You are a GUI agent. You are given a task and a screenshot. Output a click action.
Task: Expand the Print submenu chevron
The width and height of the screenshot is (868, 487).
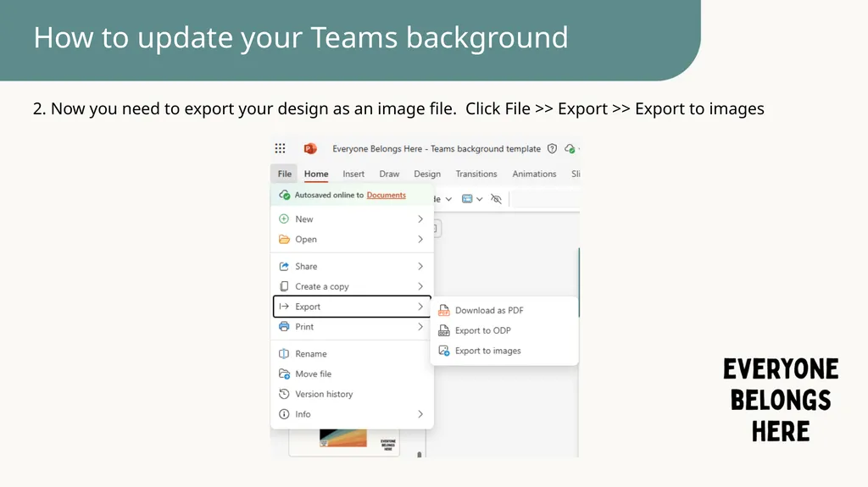coord(420,327)
